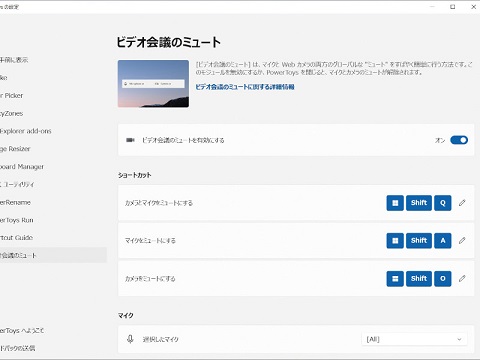Turn off the ビデオ会議のミュート enable toggle

[459, 140]
